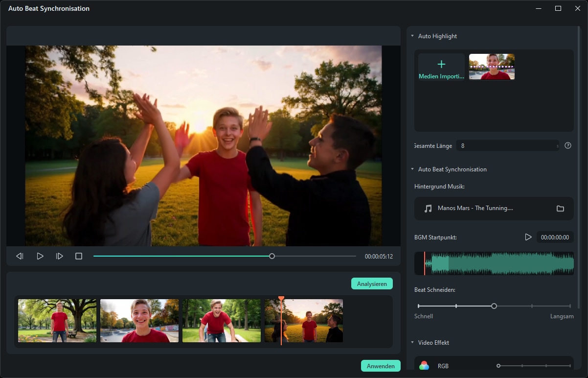Click the music note icon on Manos Mars track
Image resolution: width=588 pixels, height=378 pixels.
[x=428, y=208]
